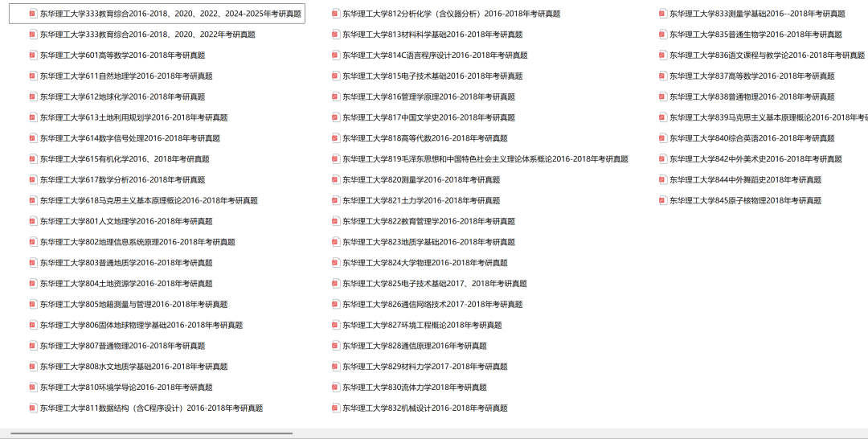Click PDF icon beside 824大学物理 file
This screenshot has height=439, width=868.
[x=335, y=263]
